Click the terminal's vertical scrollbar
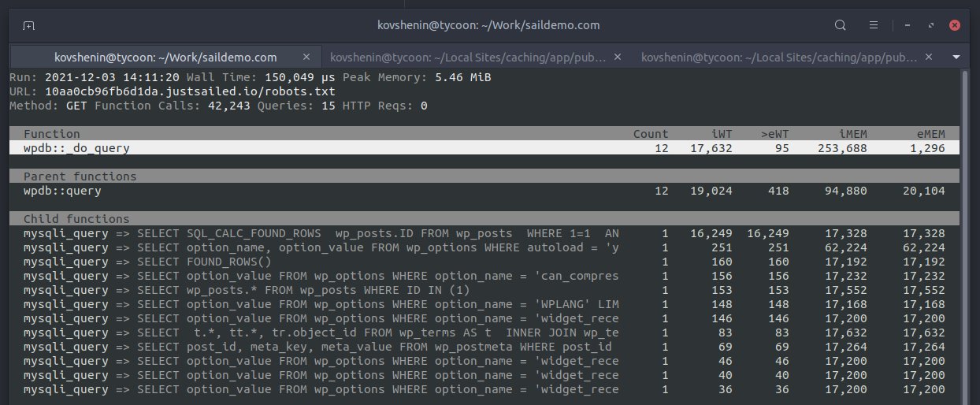Screen dimensions: 980x405 point(965,236)
